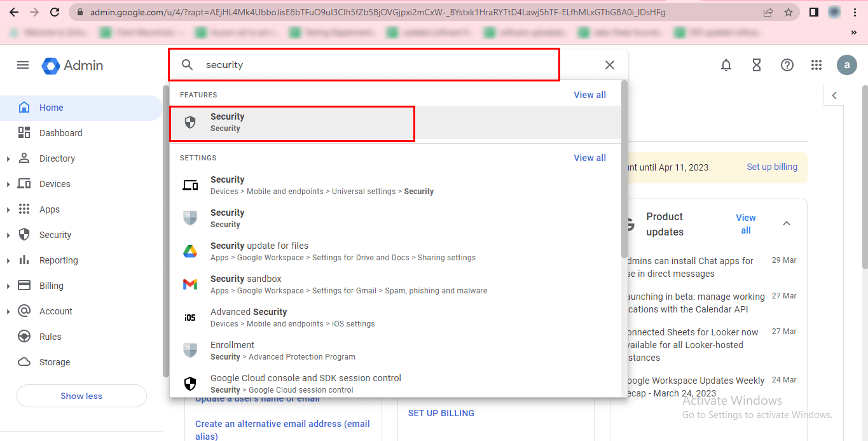Viewport: 868px width, 441px height.
Task: Expand the Directory tree arrow
Action: point(8,159)
